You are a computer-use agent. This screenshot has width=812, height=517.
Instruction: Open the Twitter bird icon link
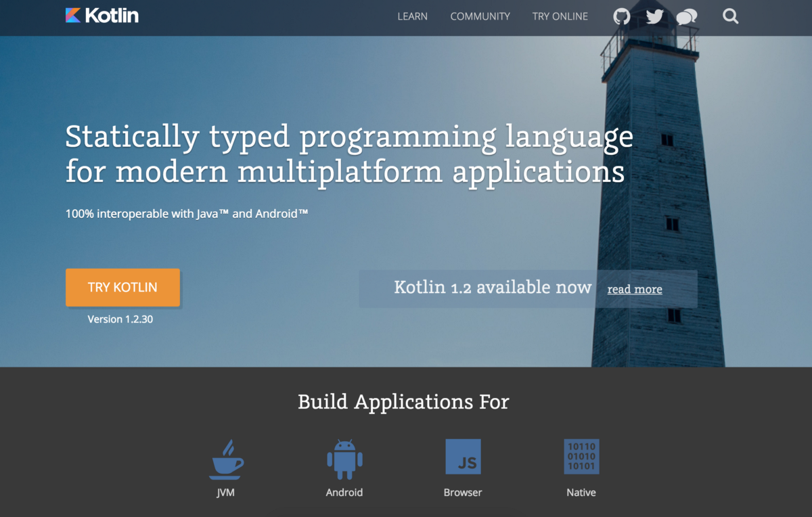tap(655, 16)
